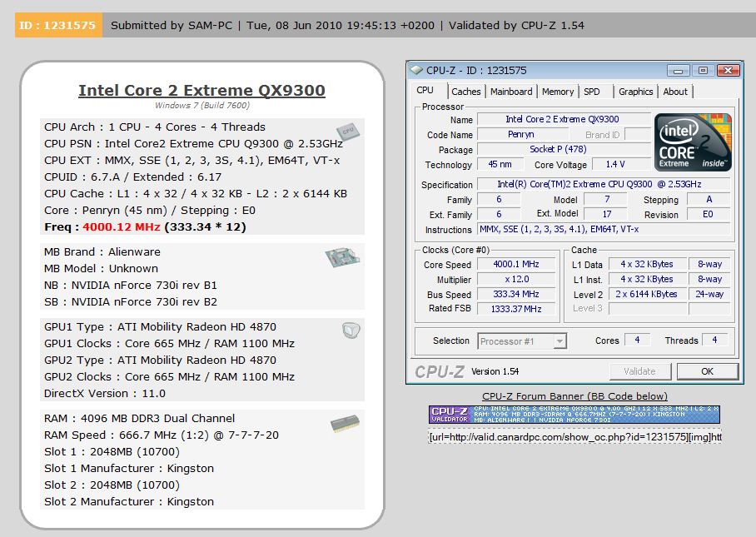Click the DirectX Version : 11.0 line
Viewport: 756px width, 537px height.
105,393
